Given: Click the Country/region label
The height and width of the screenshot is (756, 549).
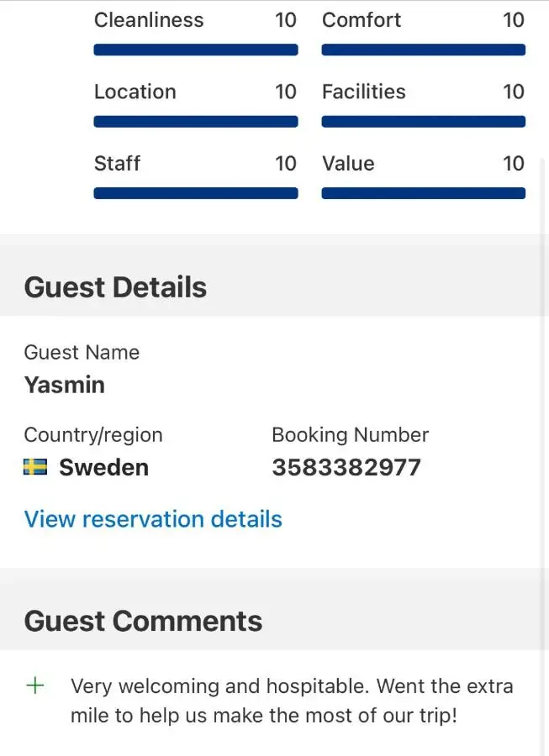Looking at the screenshot, I should click(x=93, y=435).
